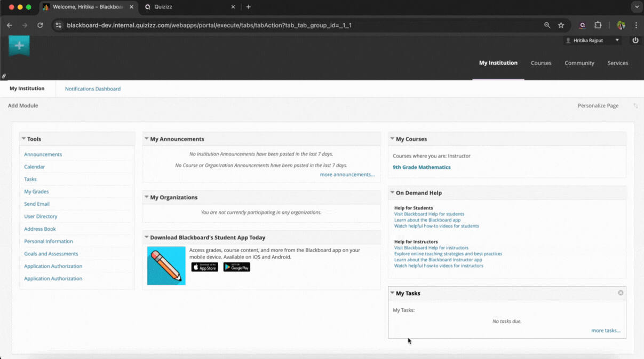Go back with the browser back arrow
644x359 pixels.
[x=10, y=25]
